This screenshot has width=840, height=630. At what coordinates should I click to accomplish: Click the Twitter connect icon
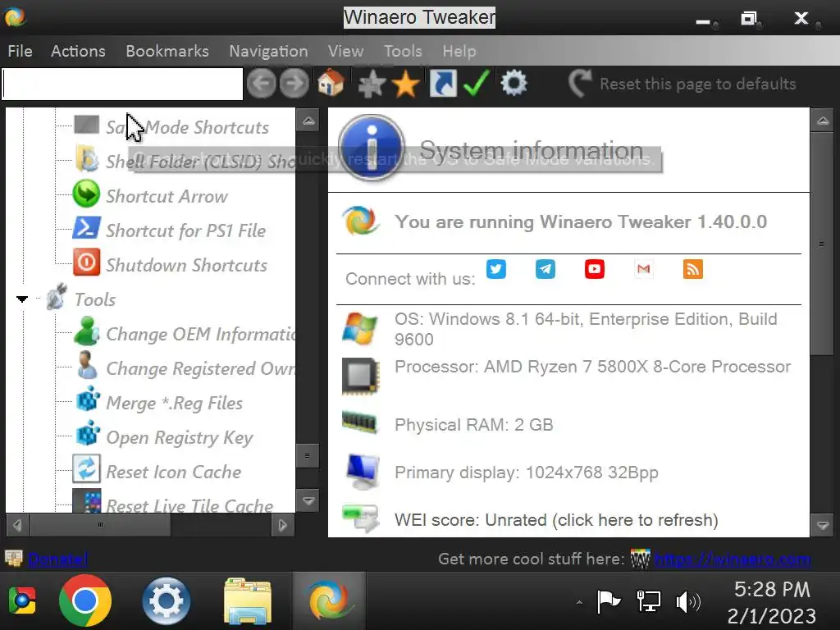[x=496, y=269]
